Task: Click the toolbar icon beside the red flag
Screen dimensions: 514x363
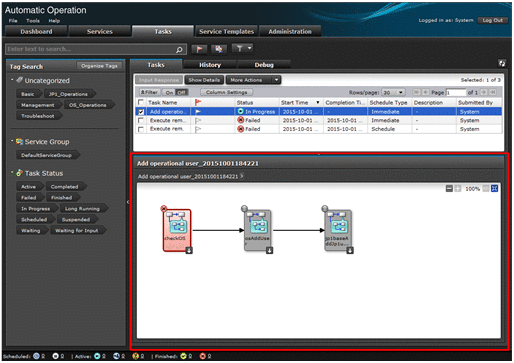Action: click(219, 49)
